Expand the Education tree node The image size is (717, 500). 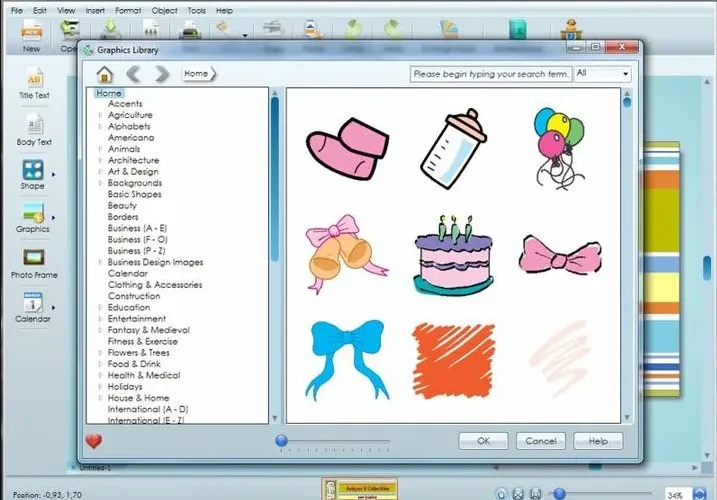(100, 307)
